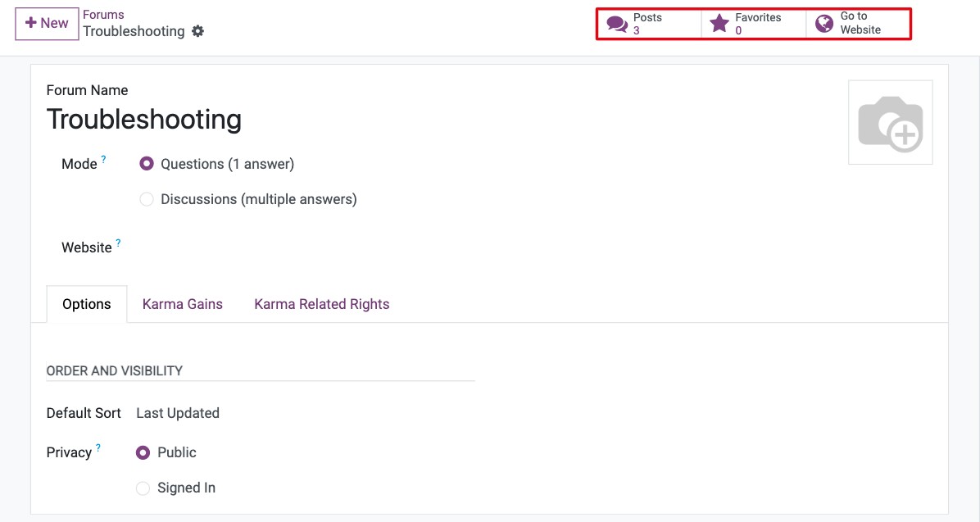Click the Website help question mark
The image size is (980, 522).
pos(118,243)
